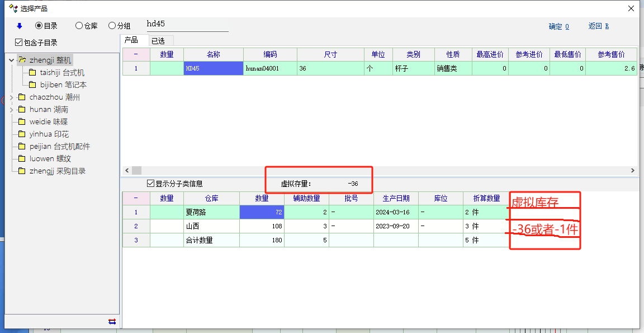Click the weidie 味碟 folder icon
The width and height of the screenshot is (644, 333).
pos(22,122)
